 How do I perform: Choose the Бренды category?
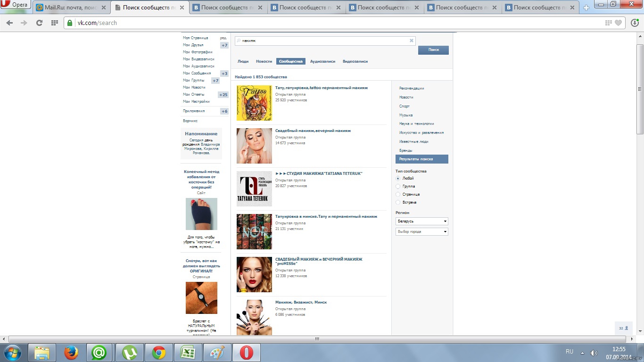pos(406,150)
